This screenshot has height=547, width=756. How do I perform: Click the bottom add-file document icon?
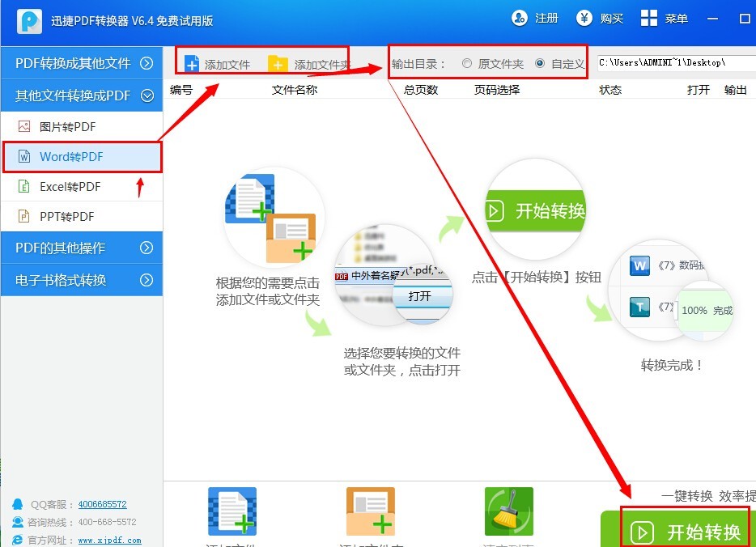(x=232, y=511)
